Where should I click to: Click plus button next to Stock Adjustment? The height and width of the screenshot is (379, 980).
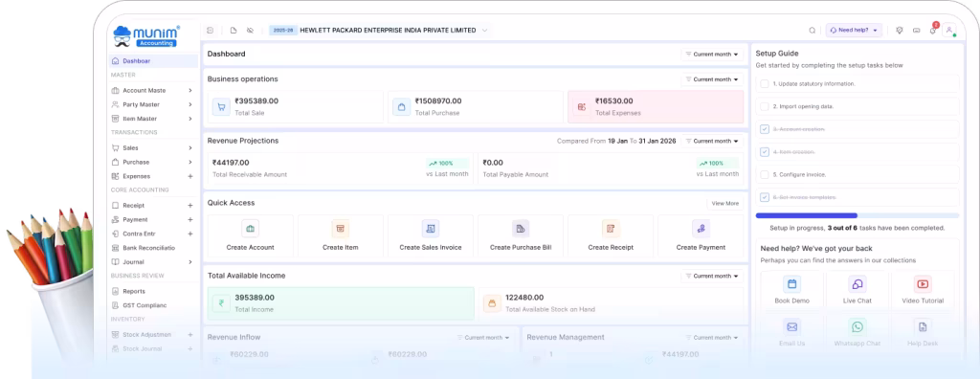point(190,335)
